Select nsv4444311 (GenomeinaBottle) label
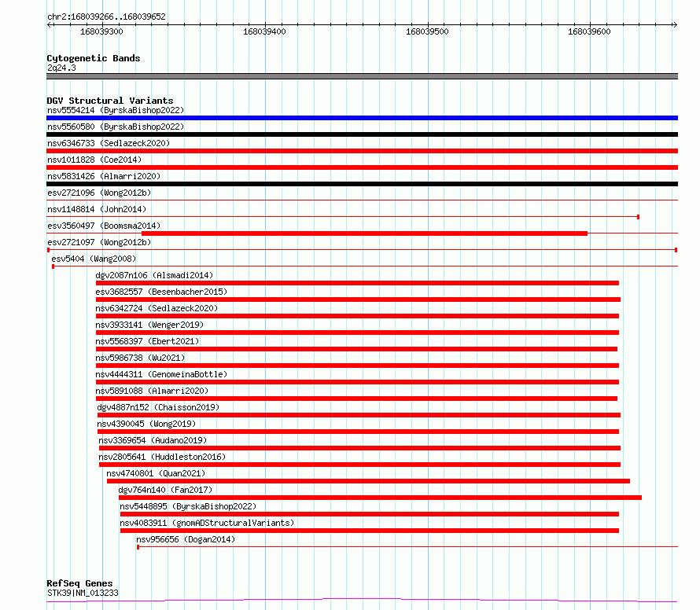The image size is (700, 610). [x=161, y=374]
